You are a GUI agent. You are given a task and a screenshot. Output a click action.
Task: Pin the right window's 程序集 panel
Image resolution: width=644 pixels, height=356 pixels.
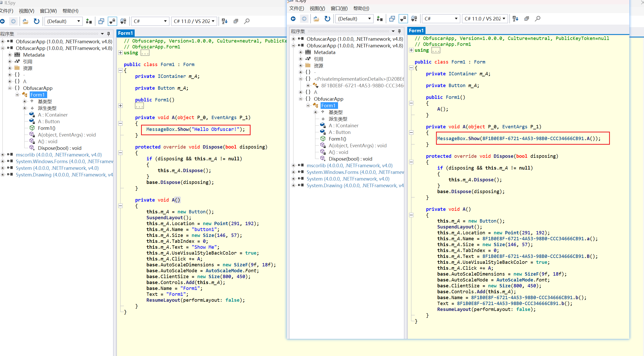click(x=399, y=31)
